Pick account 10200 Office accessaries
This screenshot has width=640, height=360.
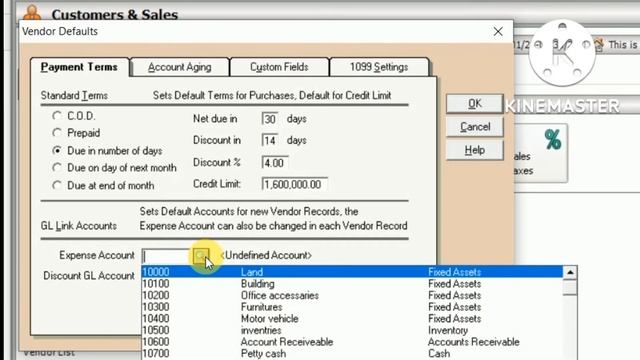pyautogui.click(x=352, y=295)
